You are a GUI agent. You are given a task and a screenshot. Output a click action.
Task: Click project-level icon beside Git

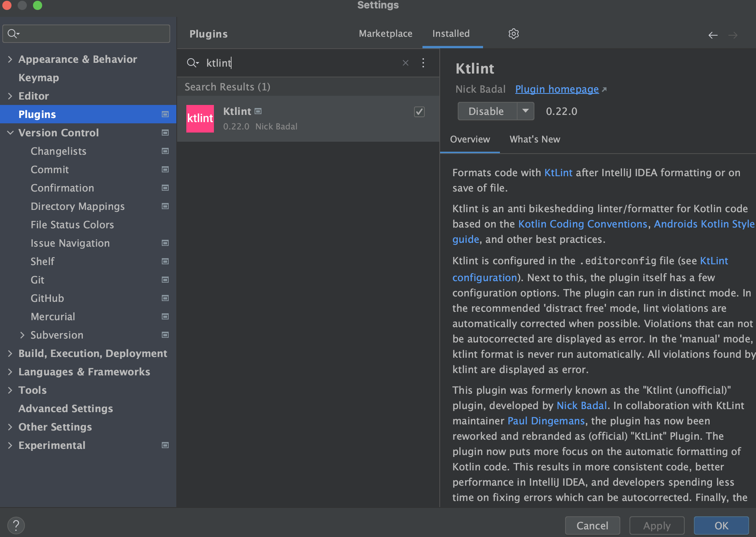165,280
